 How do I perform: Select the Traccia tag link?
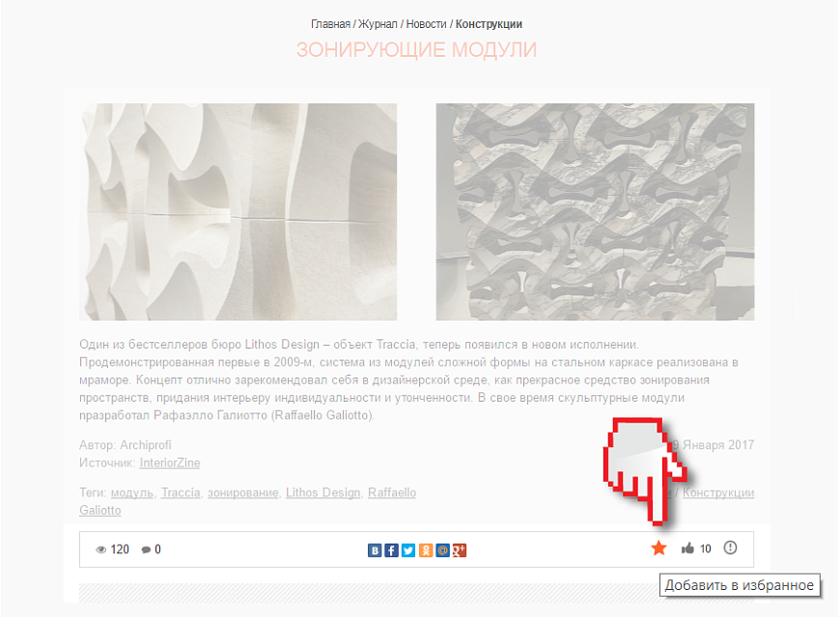[x=181, y=492]
